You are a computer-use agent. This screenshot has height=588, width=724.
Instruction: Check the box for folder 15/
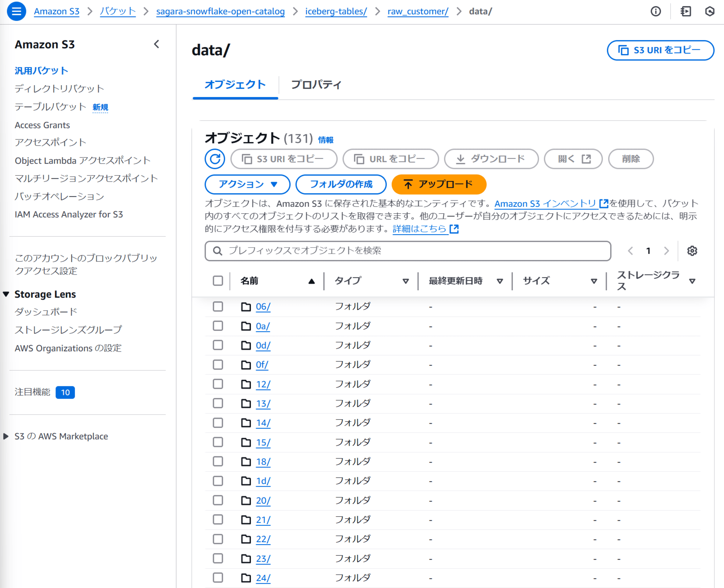click(218, 442)
